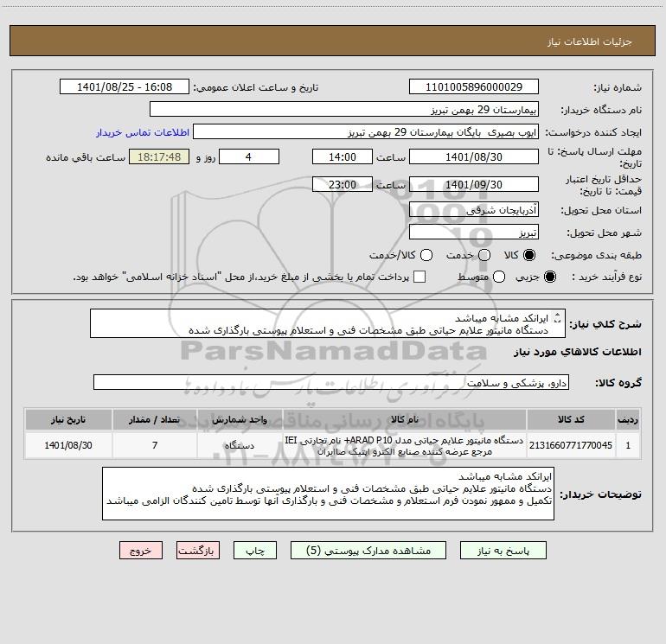The width and height of the screenshot is (666, 644).
Task: Click the unit cell دستگاه
Action: 240,445
